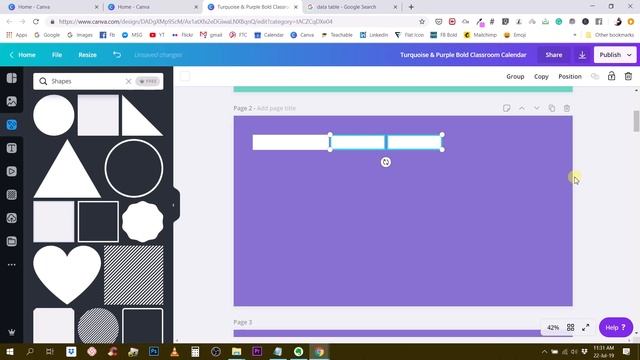Insert the heart shape

pyautogui.click(x=67, y=274)
